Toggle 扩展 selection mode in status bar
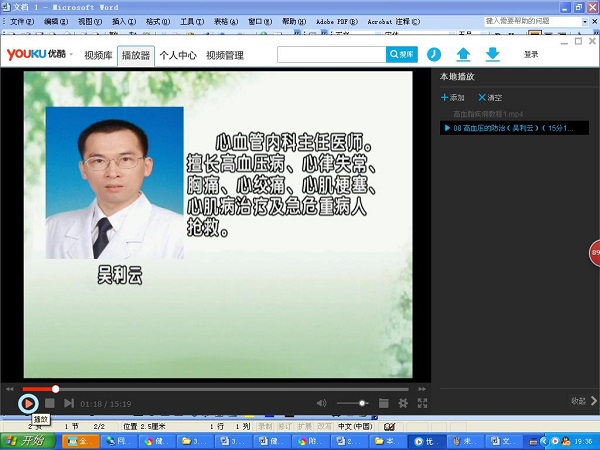 pos(305,426)
